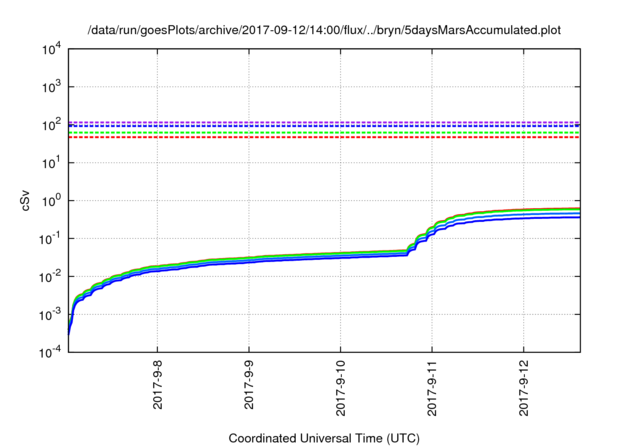
Task: Click the y-axis label cSv
Action: (x=25, y=200)
